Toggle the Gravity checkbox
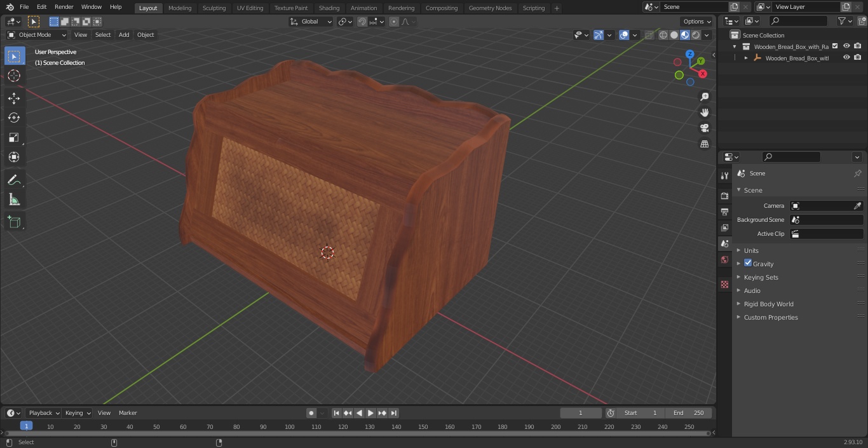This screenshot has width=868, height=448. pyautogui.click(x=748, y=263)
